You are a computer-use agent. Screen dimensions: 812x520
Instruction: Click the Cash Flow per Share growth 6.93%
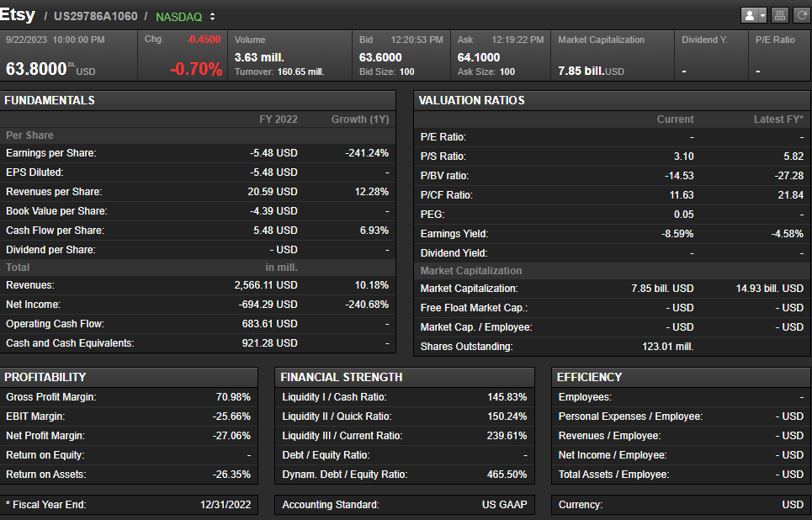374,231
